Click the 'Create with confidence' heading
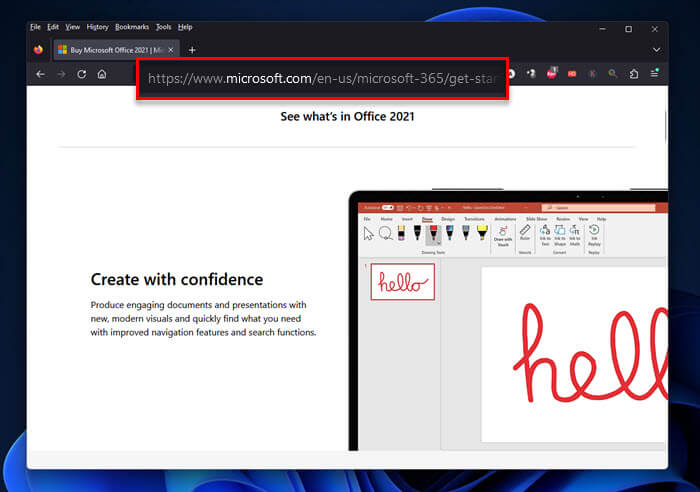This screenshot has width=700, height=492. point(177,279)
